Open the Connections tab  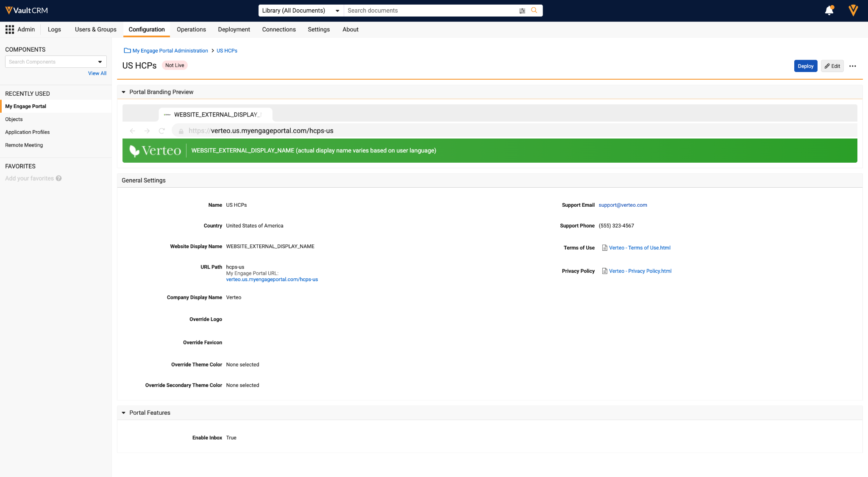(279, 29)
